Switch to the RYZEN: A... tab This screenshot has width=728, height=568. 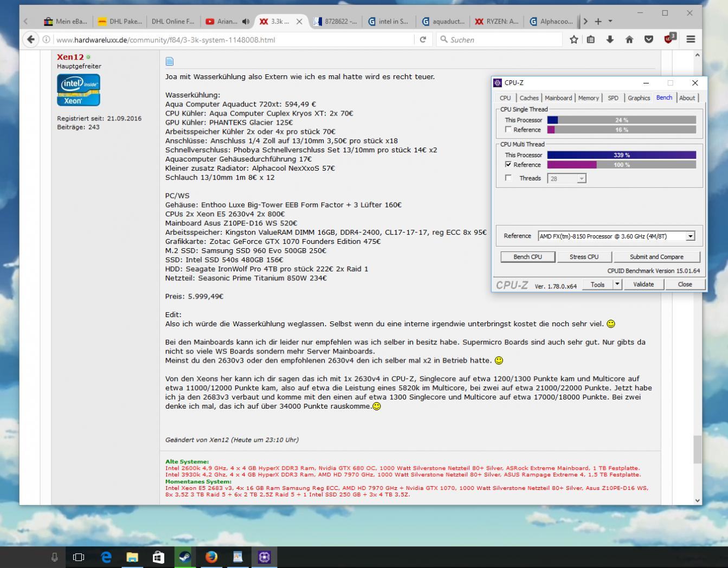497,21
